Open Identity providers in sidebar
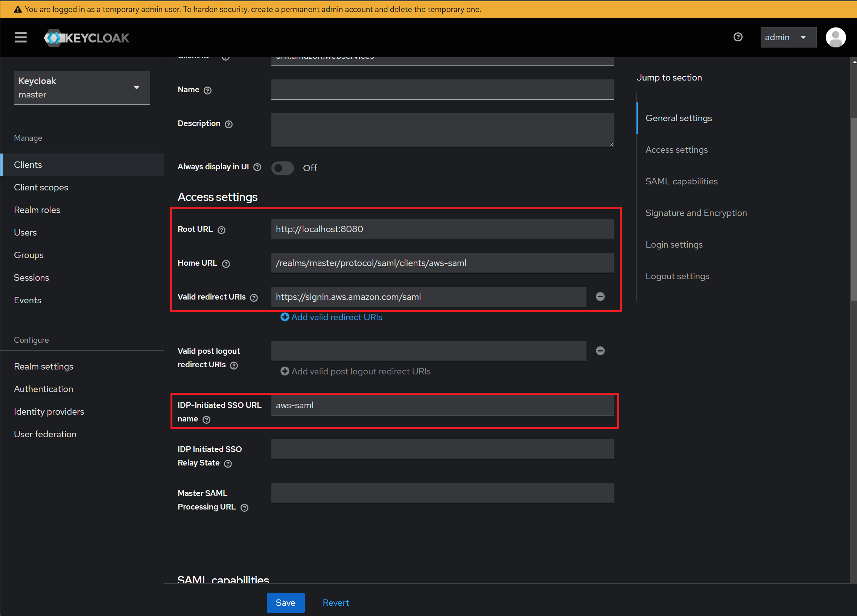This screenshot has width=857, height=616. (x=49, y=411)
